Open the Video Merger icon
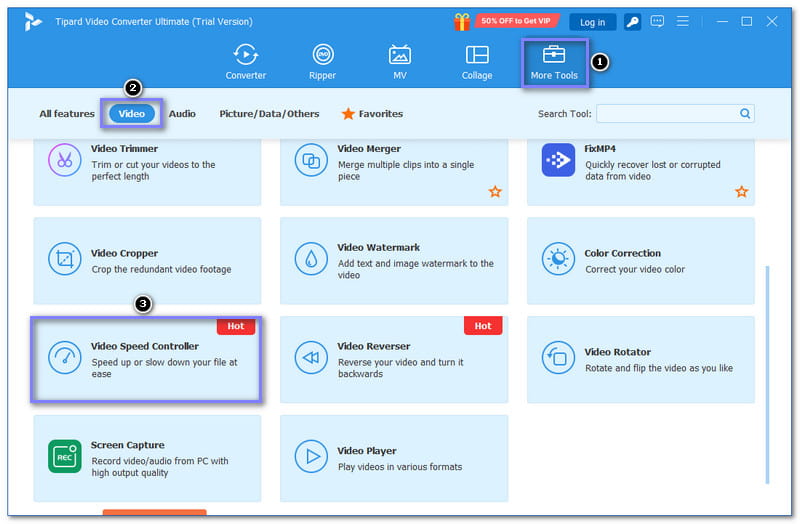 [311, 160]
